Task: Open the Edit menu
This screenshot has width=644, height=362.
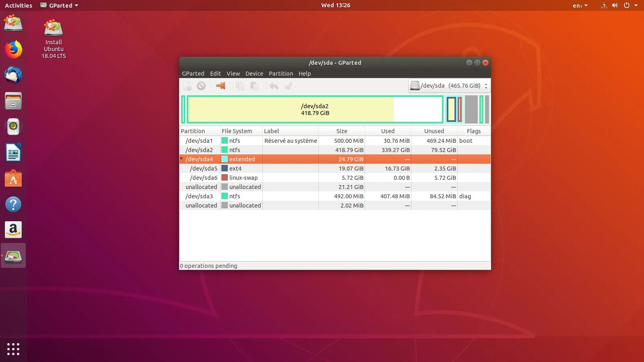Action: tap(215, 74)
